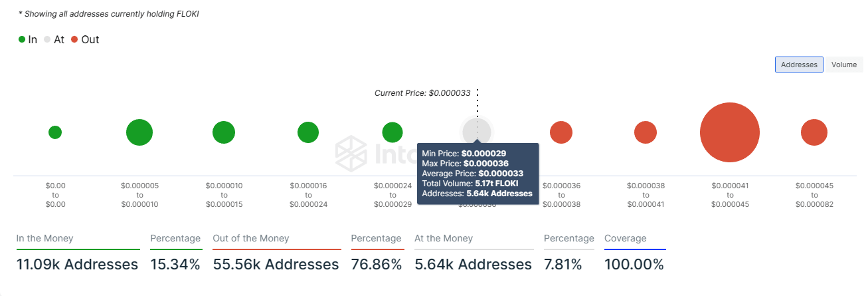Click the green bubble for $0.000016 to $0.000024
The image size is (868, 296).
[x=308, y=132]
